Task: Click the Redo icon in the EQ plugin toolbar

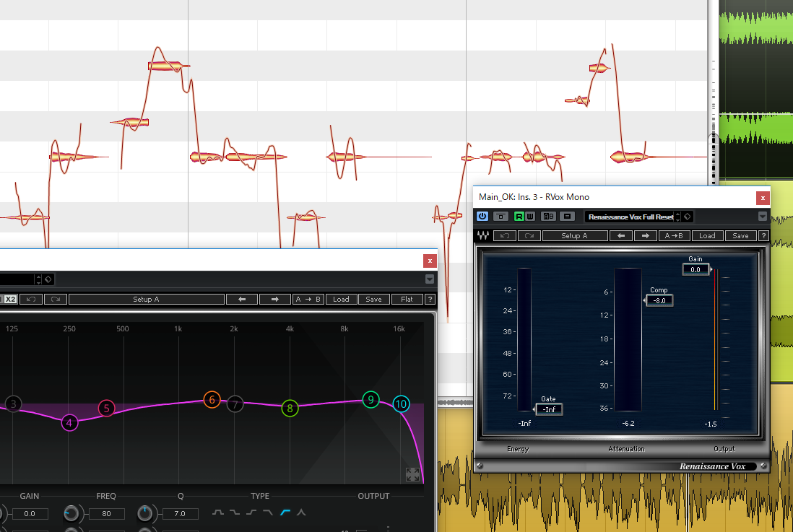Action: (x=56, y=300)
